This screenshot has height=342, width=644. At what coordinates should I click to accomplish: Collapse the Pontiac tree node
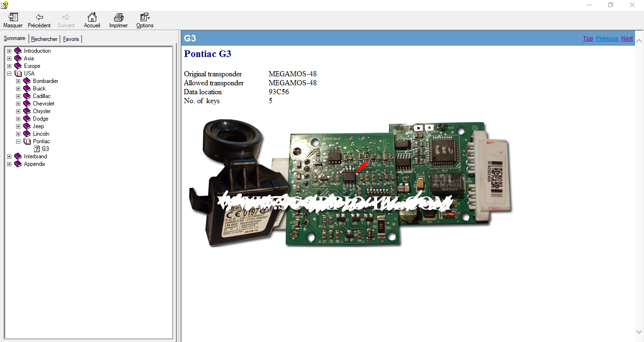coord(18,141)
